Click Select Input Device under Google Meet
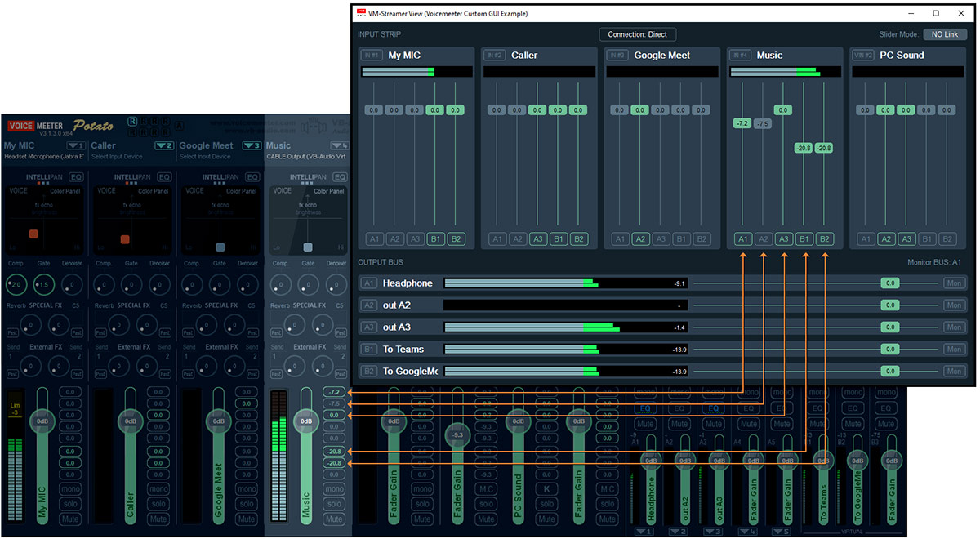Screen dimensions: 980x539 click(x=205, y=157)
